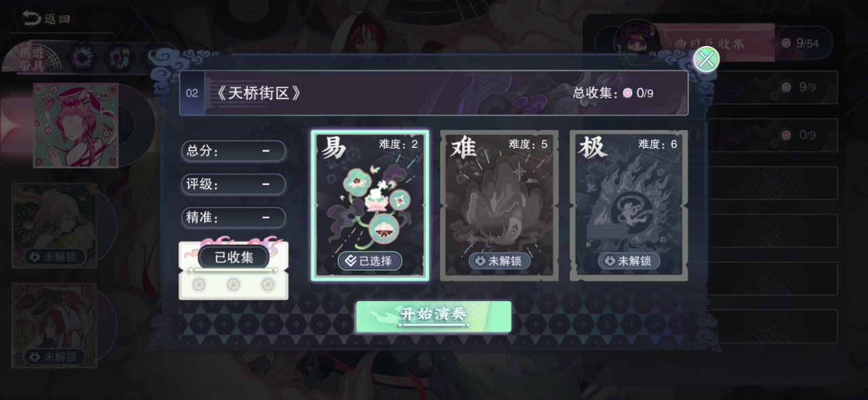Select the 易 easy difficulty card
This screenshot has width=868, height=400.
point(370,205)
